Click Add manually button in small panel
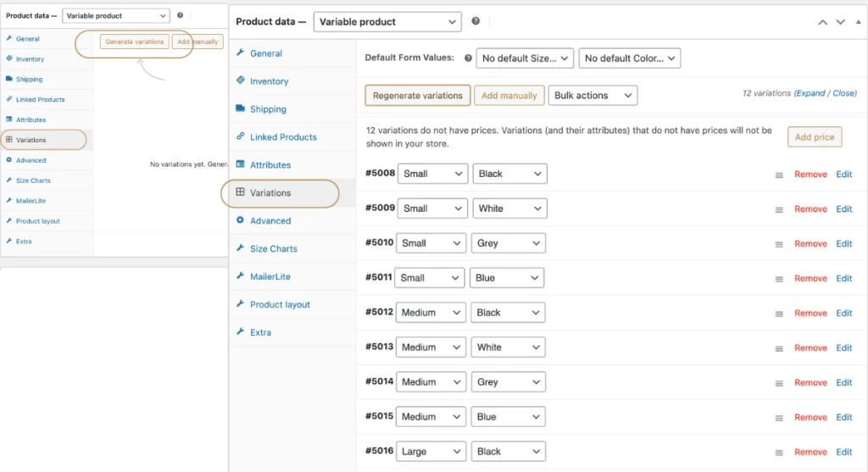Screen dimensions: 868x472 point(198,42)
